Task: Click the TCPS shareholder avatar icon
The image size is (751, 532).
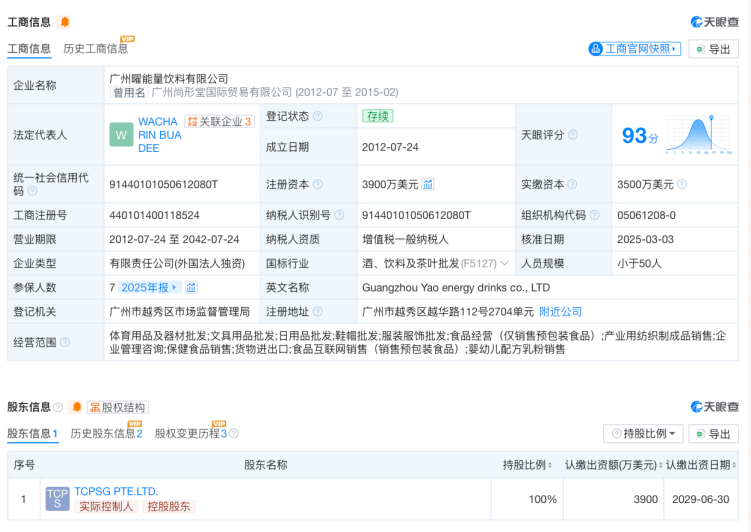Action: 57,499
